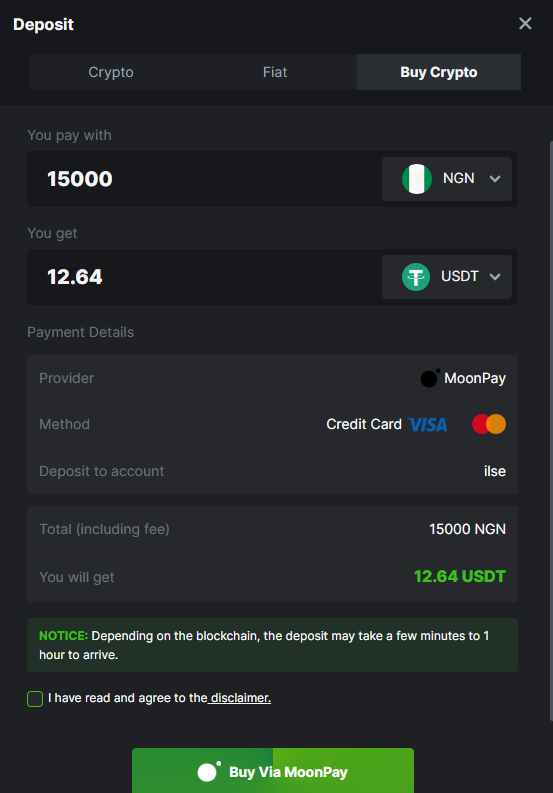Viewport: 553px width, 793px height.
Task: Click Buy Via MoonPay button
Action: click(x=273, y=771)
